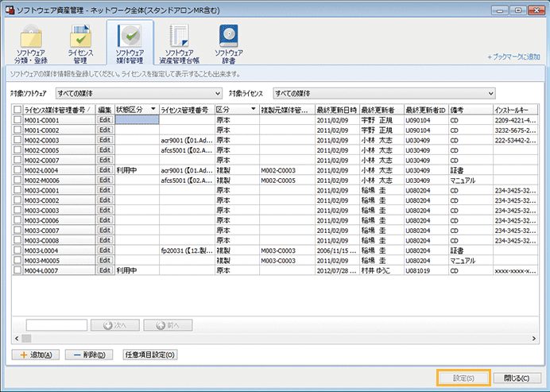Click install key 2209-4221-4...
The width and height of the screenshot is (550, 392).
515,120
